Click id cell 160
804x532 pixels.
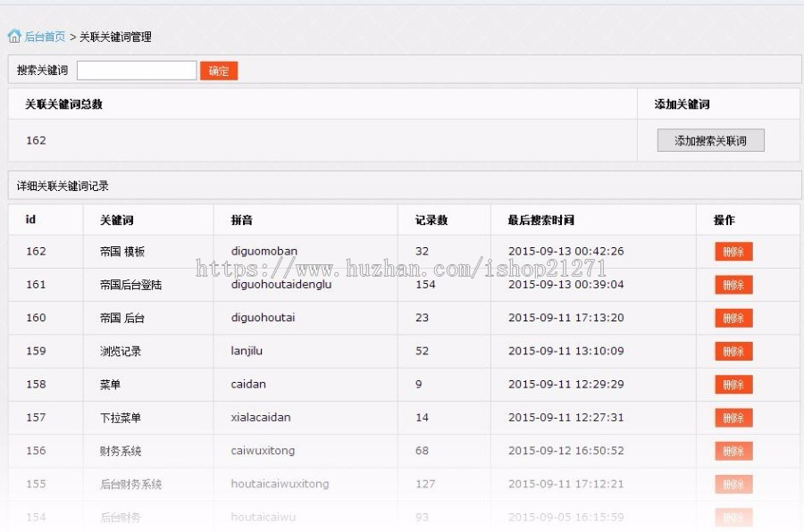36,318
